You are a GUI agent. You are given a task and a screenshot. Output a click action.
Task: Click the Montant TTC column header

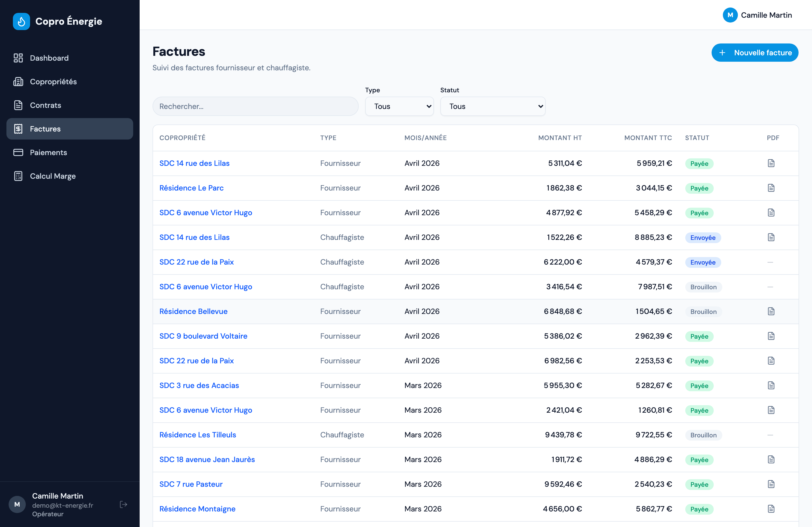(648, 138)
